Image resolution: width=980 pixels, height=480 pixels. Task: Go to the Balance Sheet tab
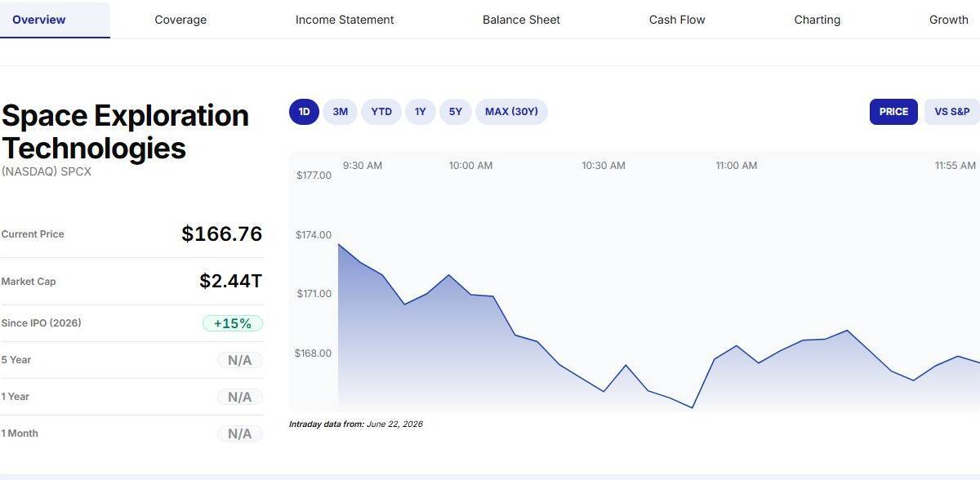coord(521,20)
